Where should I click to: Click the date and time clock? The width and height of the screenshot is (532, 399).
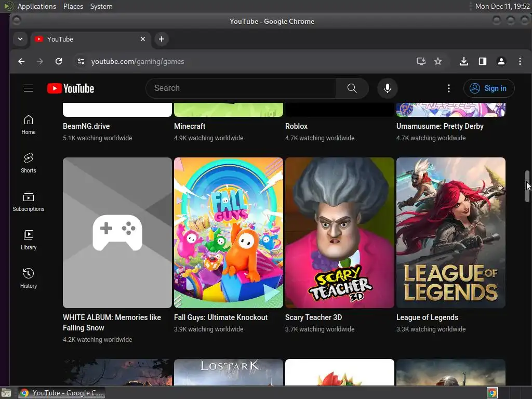(x=502, y=6)
